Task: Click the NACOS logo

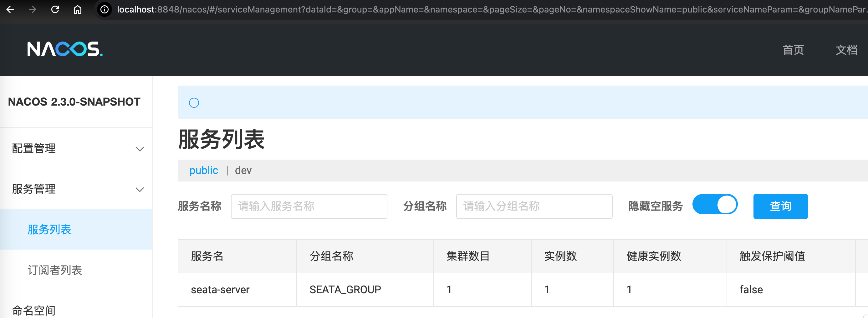Action: [65, 49]
